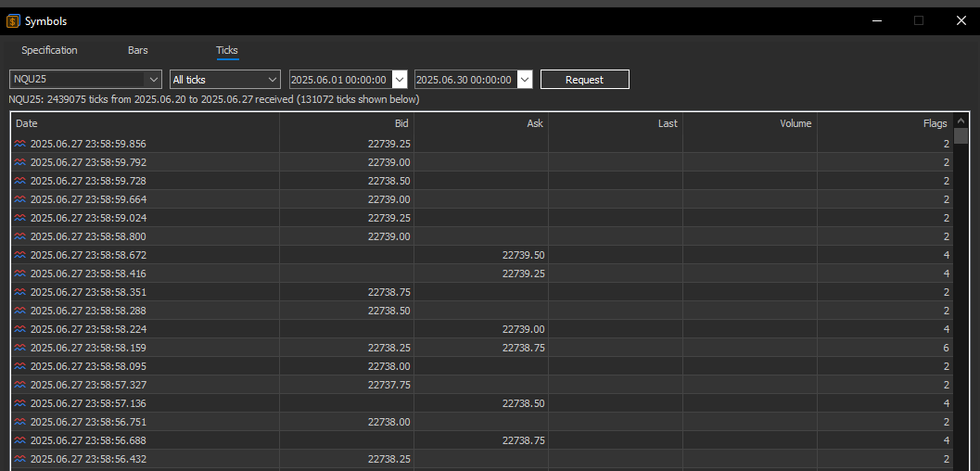Select ask value 22739.00 at 23:58:58.224
Image resolution: width=980 pixels, height=471 pixels.
tap(523, 329)
